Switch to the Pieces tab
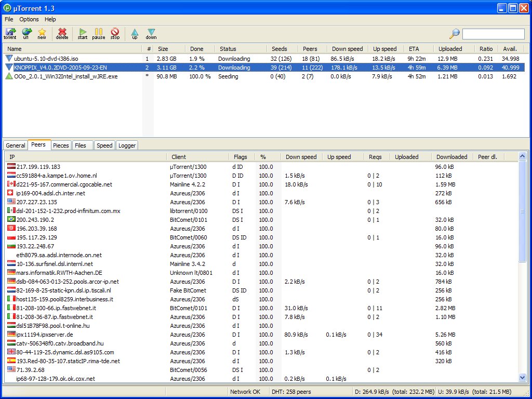 (61, 145)
